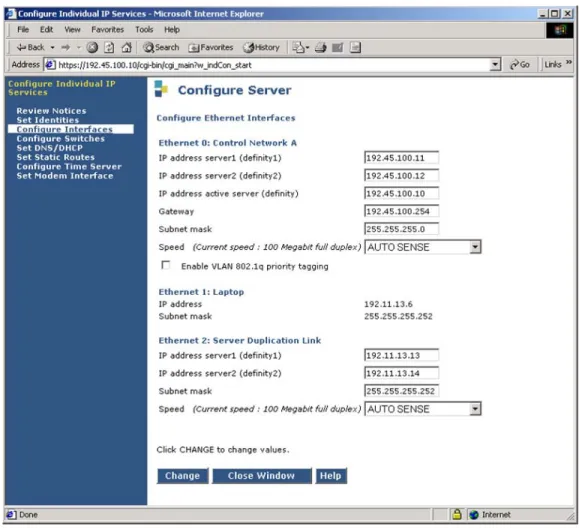Viewport: 579px width, 529px height.
Task: Click the Internet zone globe icon
Action: click(474, 515)
